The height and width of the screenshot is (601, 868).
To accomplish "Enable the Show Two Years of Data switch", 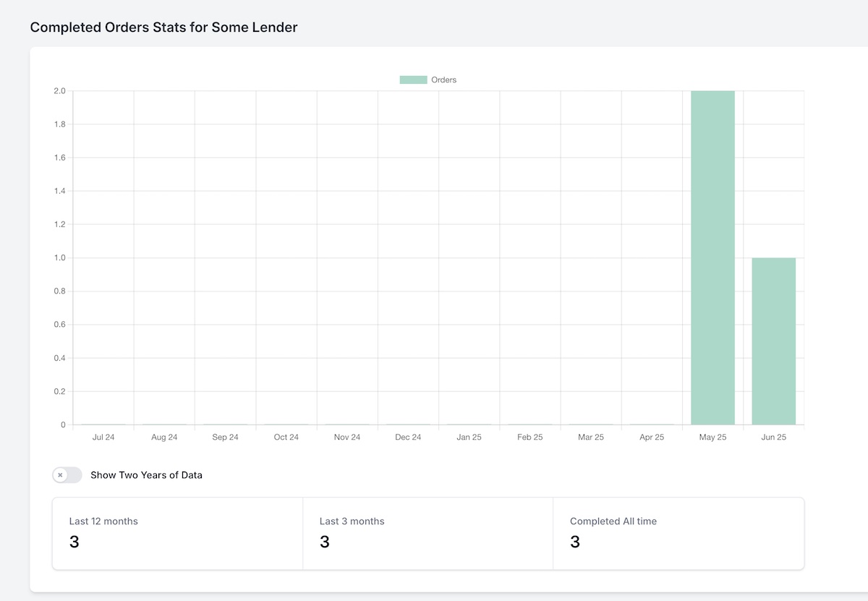I will point(67,475).
